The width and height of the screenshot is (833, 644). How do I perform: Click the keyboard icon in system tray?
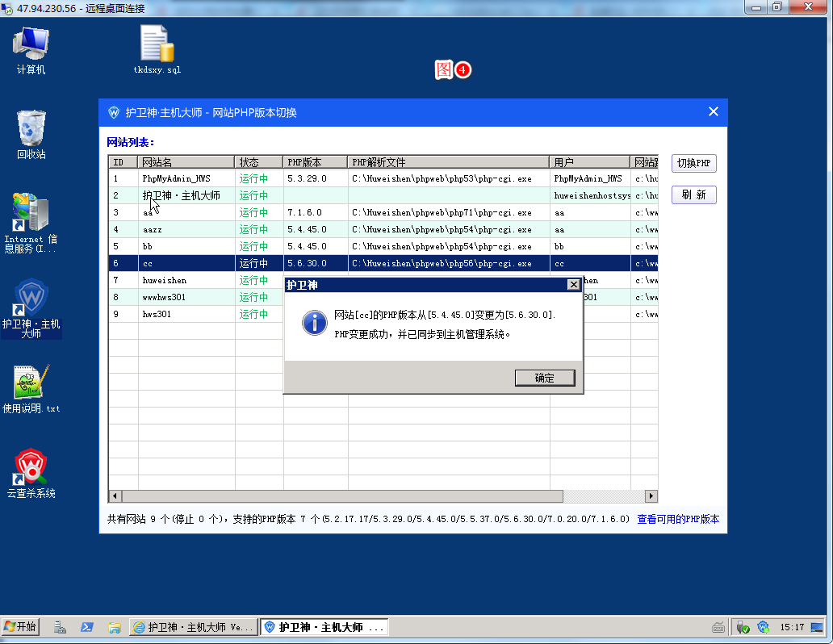pos(718,628)
